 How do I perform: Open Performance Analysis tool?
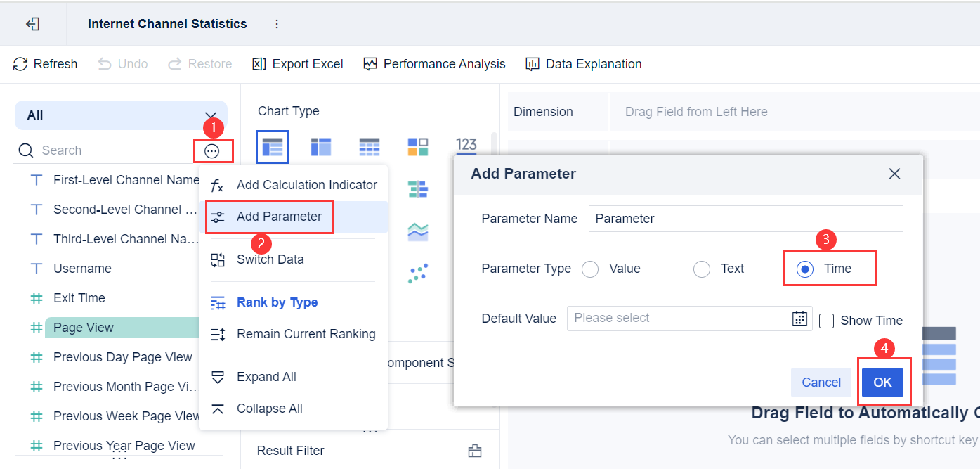tap(434, 64)
